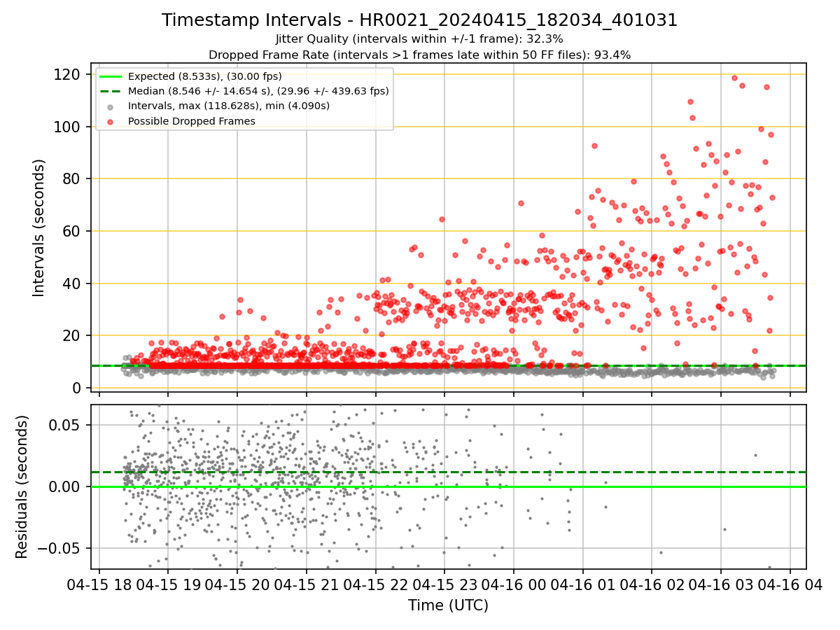Image resolution: width=840 pixels, height=630 pixels.
Task: Click the gray dot Intervals legend marker
Action: (111, 106)
